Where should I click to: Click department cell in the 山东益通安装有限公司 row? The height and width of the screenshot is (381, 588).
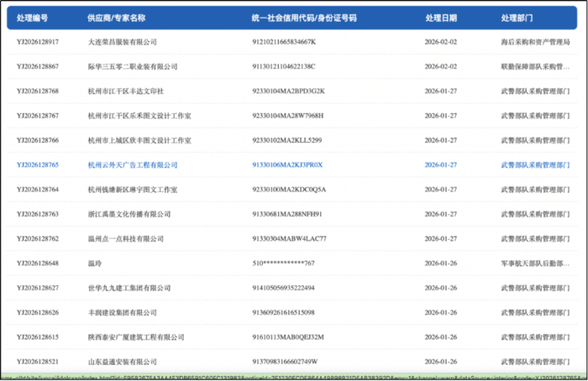(x=536, y=362)
